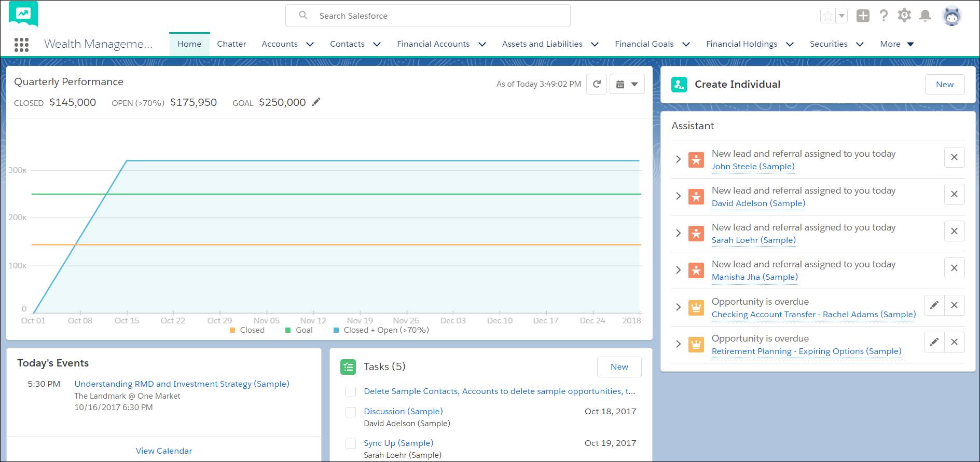Click the global actions plus icon
The width and height of the screenshot is (980, 462).
[863, 16]
